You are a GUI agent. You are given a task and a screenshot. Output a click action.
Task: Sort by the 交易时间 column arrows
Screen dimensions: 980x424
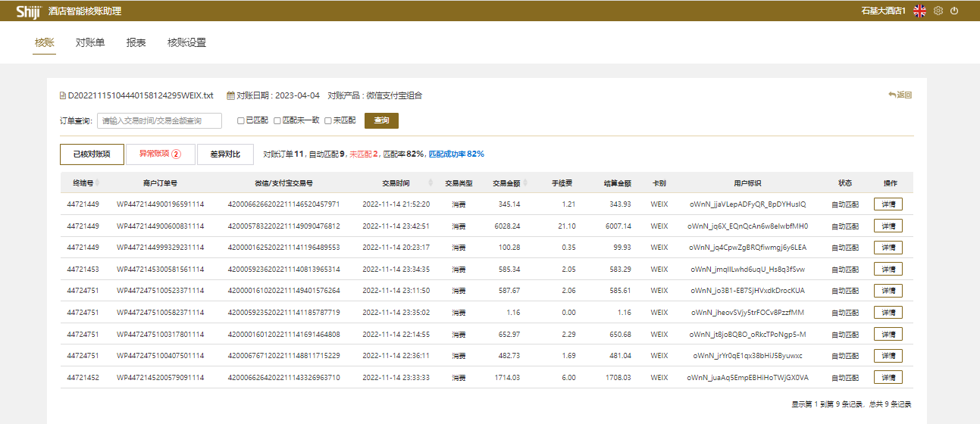(431, 183)
